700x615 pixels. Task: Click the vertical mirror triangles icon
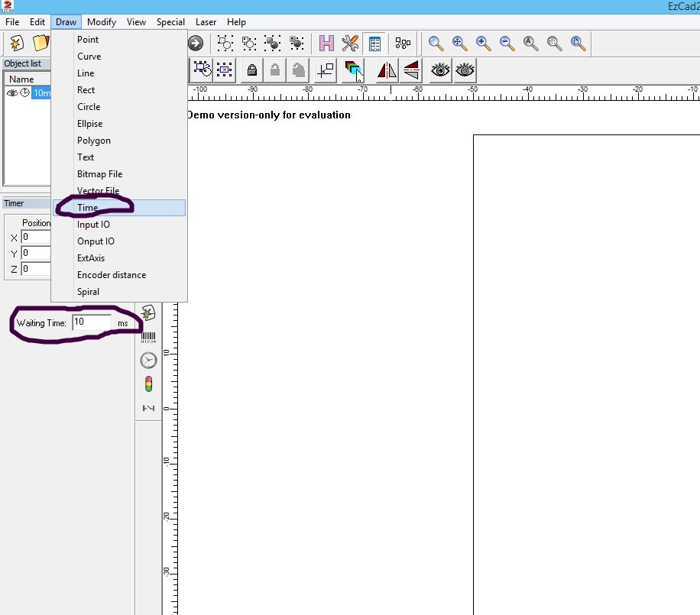point(411,71)
